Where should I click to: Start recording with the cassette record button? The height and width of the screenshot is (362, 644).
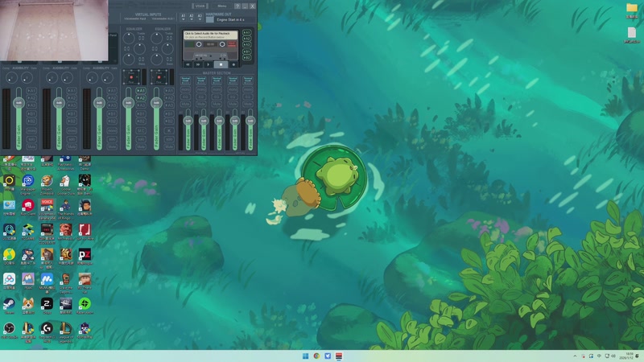pos(233,64)
